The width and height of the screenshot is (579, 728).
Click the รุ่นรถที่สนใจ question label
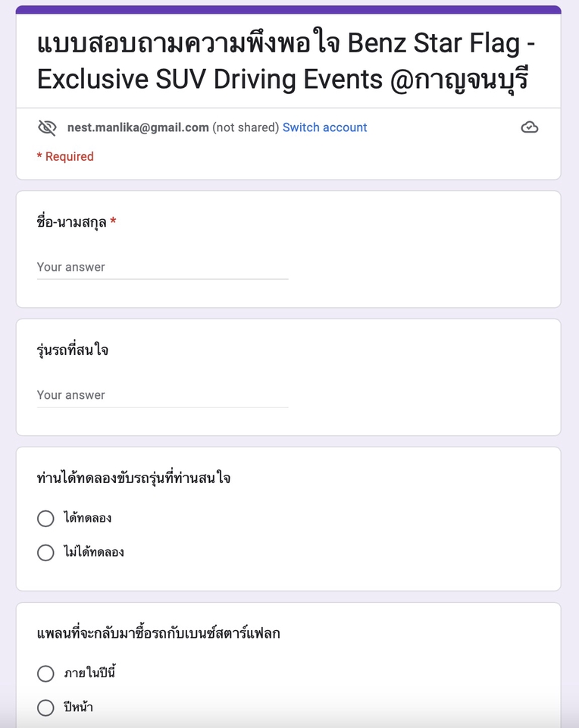pos(73,350)
